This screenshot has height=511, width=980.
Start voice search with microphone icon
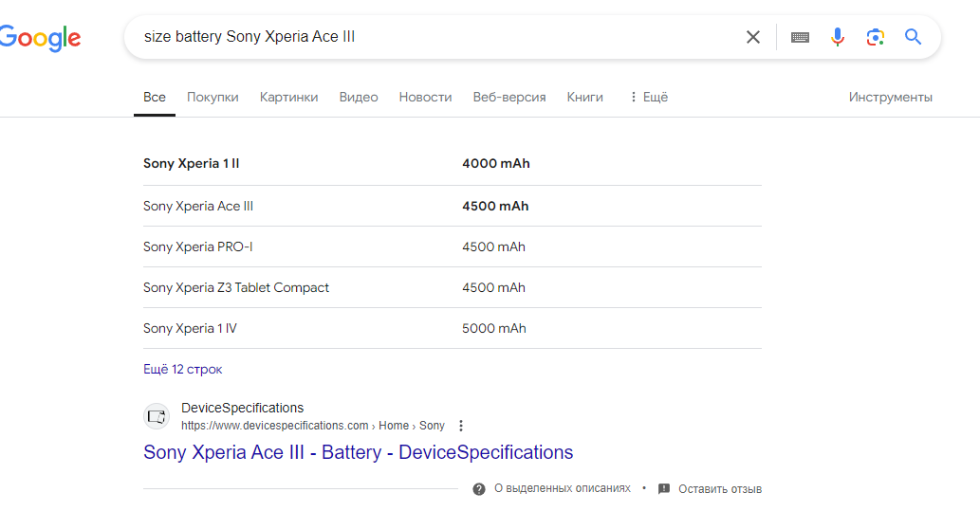click(838, 38)
